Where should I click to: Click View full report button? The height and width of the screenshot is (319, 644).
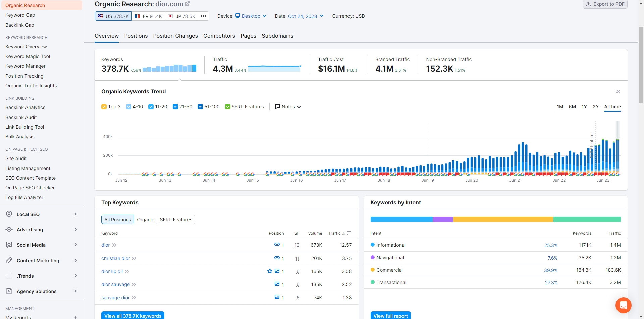(391, 316)
